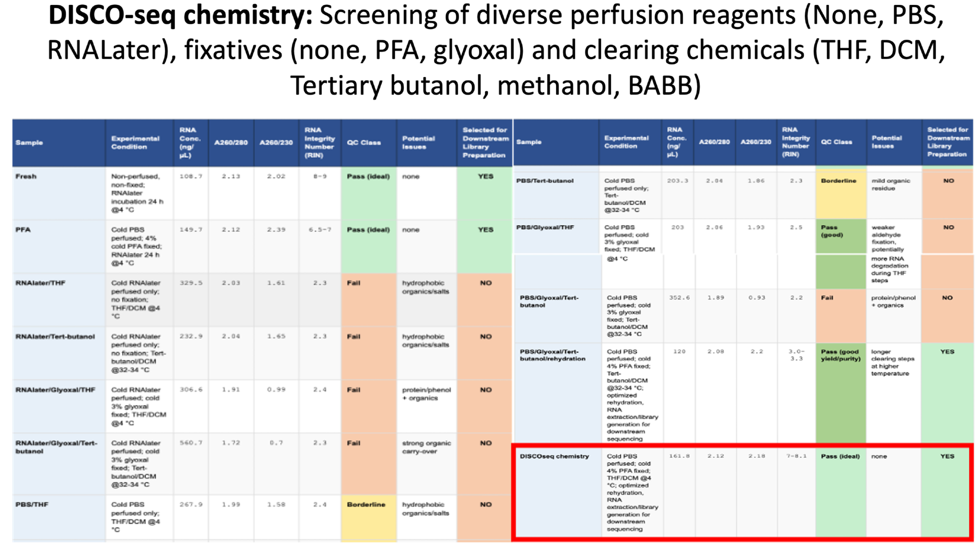This screenshot has height=548, width=980.
Task: Select the Fresh sample row cell
Action: [26, 176]
